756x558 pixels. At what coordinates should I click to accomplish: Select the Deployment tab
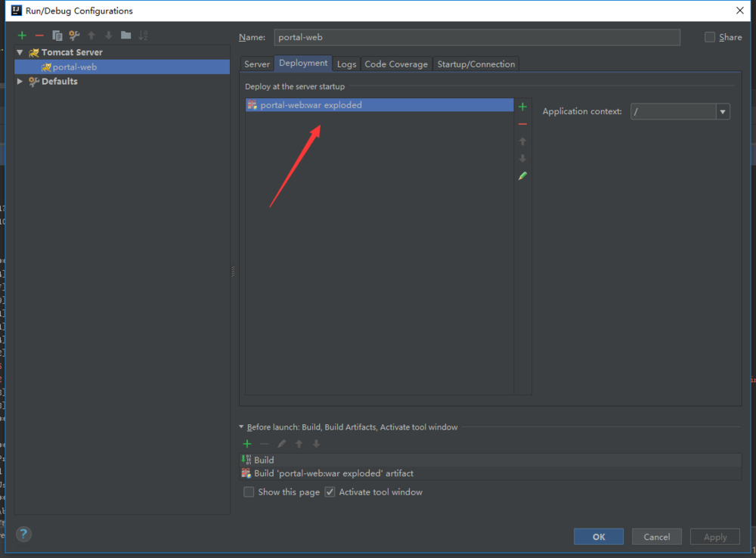pyautogui.click(x=303, y=64)
